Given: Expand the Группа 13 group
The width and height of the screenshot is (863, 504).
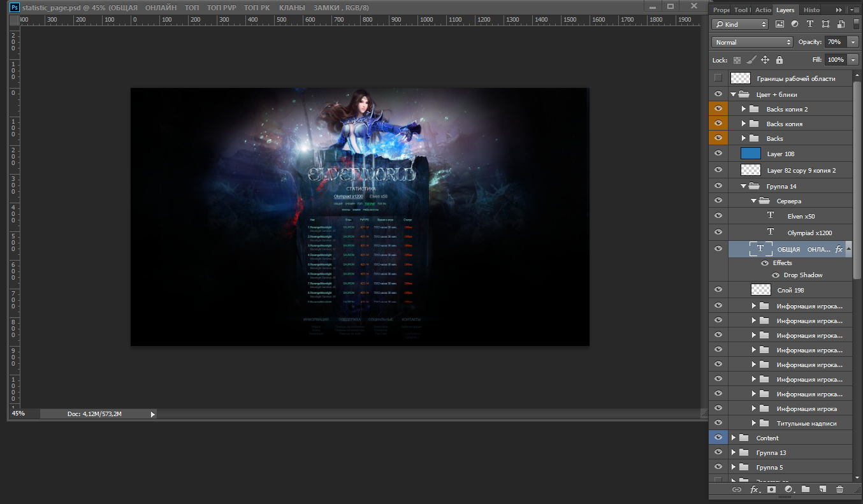Looking at the screenshot, I should click(x=734, y=452).
